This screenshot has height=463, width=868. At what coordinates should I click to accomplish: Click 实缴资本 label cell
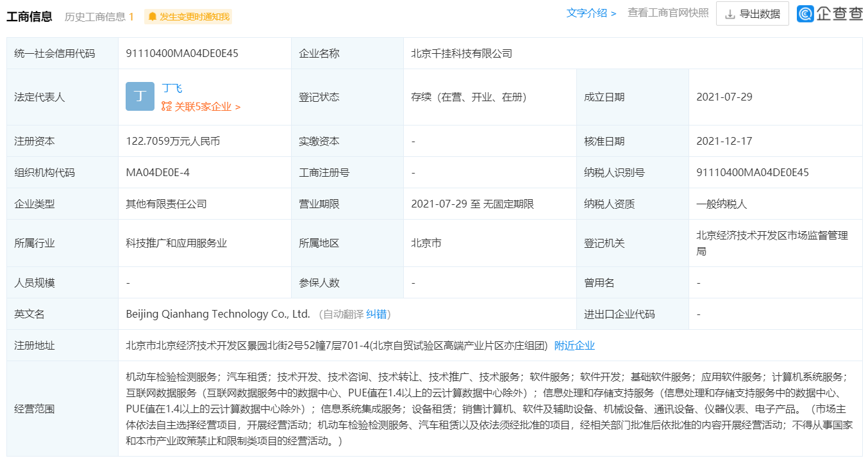click(347, 142)
